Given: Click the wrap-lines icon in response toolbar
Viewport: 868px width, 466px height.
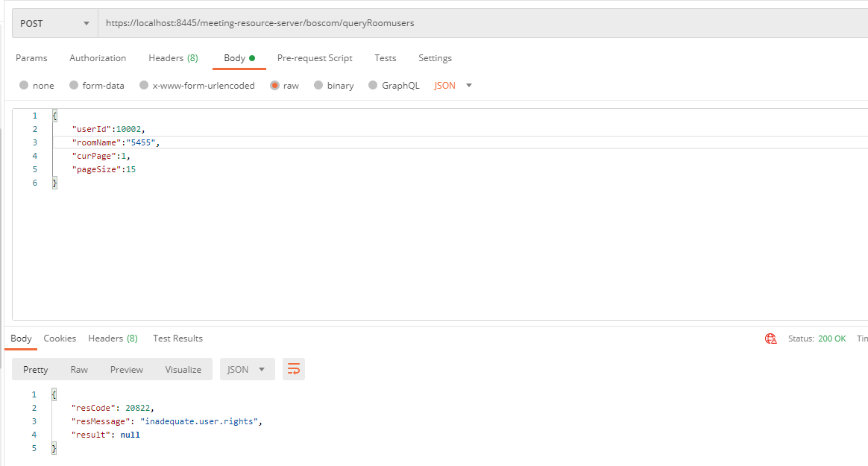Looking at the screenshot, I should click(x=293, y=368).
